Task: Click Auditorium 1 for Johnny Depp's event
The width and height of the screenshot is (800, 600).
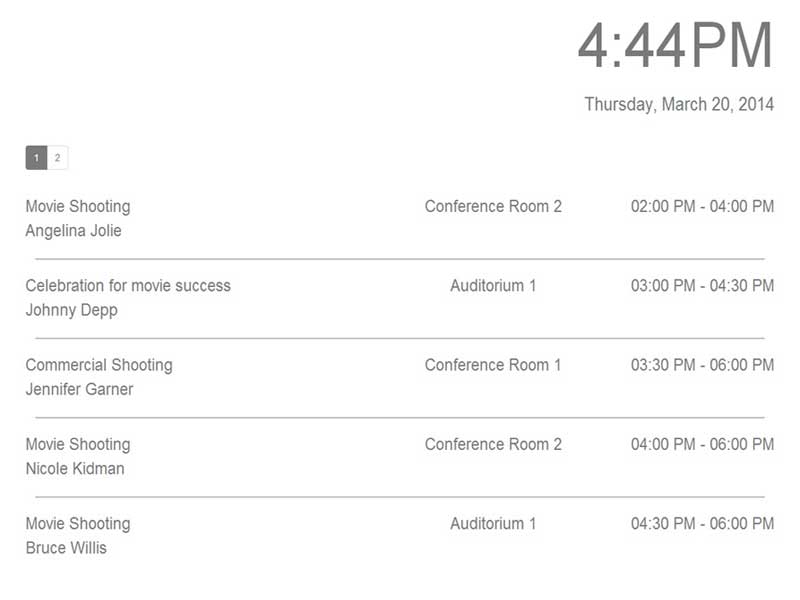Action: pyautogui.click(x=493, y=285)
